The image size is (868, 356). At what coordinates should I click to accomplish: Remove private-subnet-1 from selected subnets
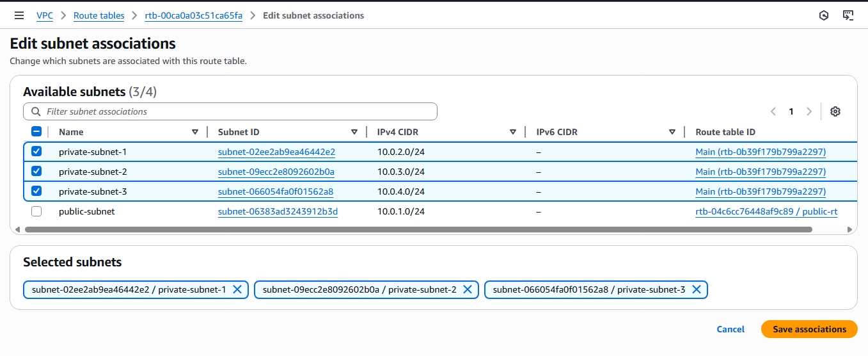point(237,289)
